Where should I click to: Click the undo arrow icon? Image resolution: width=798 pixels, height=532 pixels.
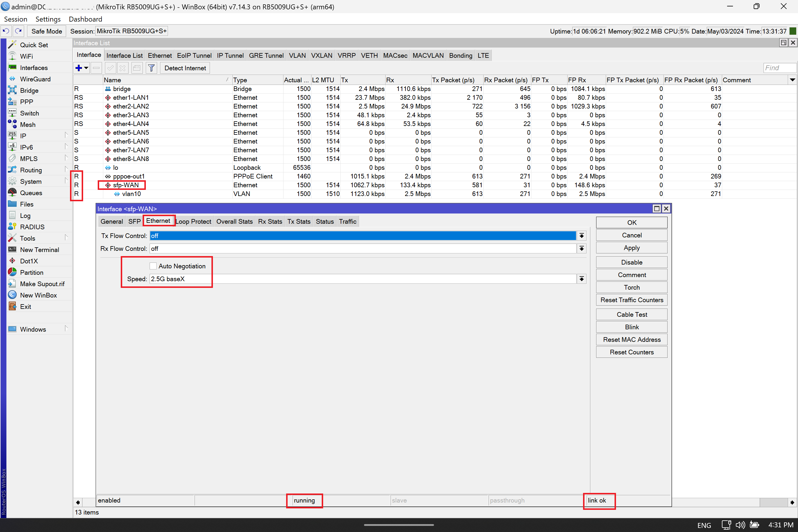[6, 31]
